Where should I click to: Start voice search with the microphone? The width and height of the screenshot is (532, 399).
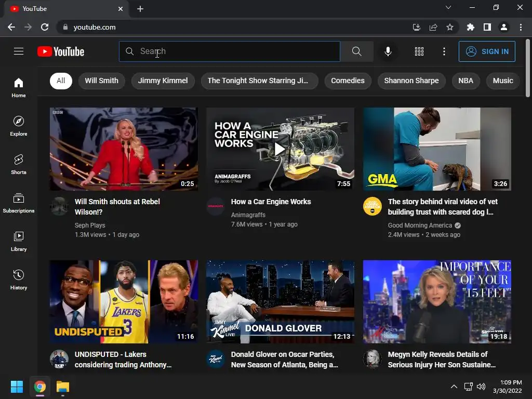pyautogui.click(x=388, y=51)
